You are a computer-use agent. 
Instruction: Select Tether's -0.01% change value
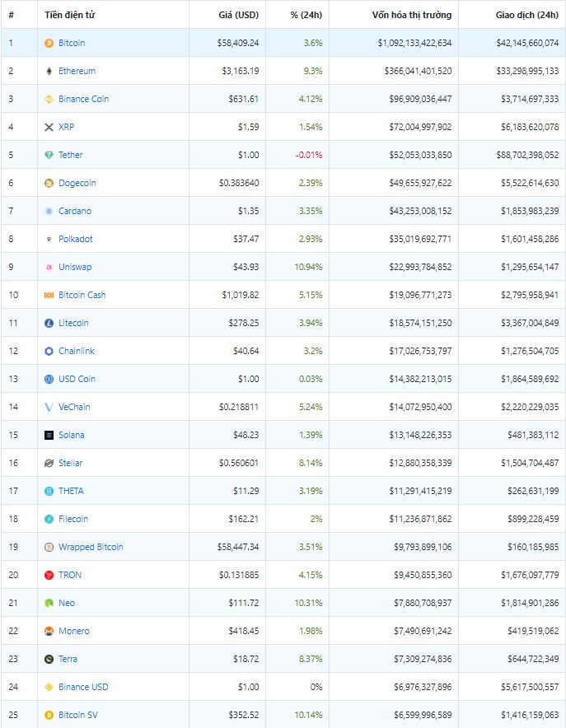309,155
